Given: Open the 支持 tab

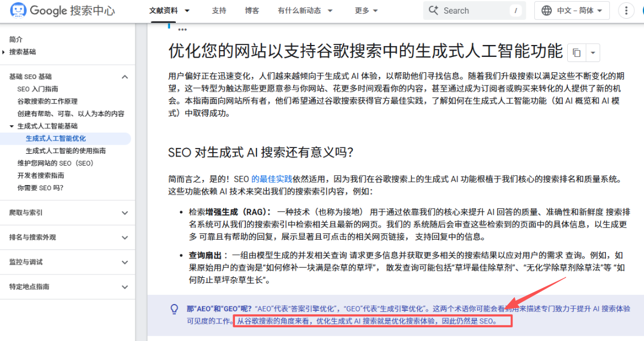Looking at the screenshot, I should point(219,11).
